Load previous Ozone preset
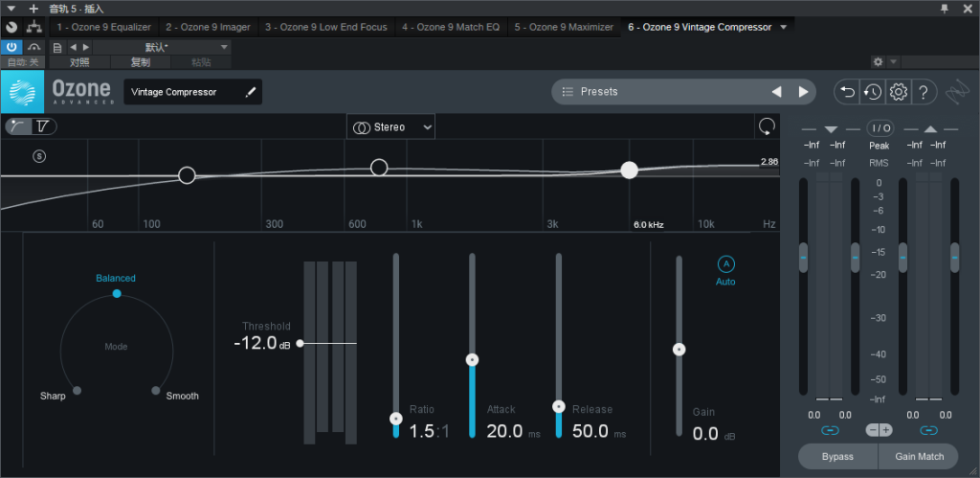This screenshot has height=478, width=980. (x=776, y=92)
